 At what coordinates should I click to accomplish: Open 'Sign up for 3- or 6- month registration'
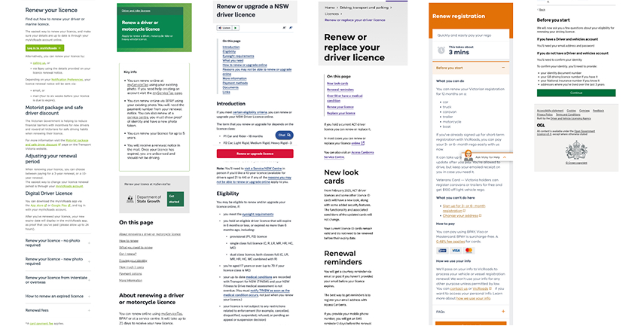pos(464,208)
